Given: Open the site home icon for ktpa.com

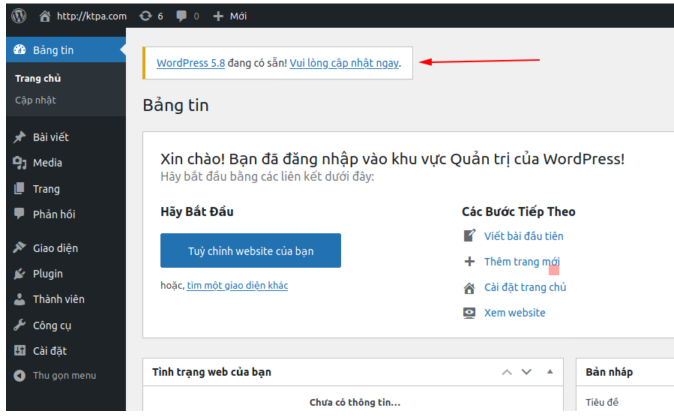Looking at the screenshot, I should [45, 16].
